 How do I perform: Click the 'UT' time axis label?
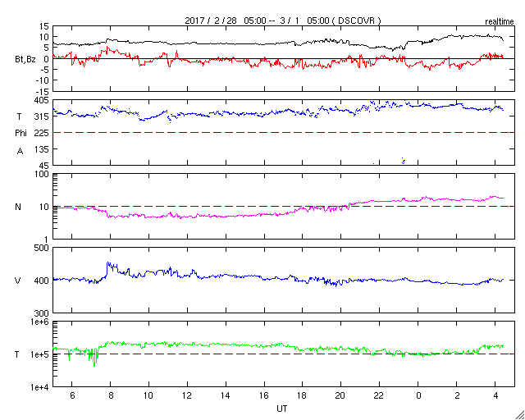pyautogui.click(x=282, y=409)
